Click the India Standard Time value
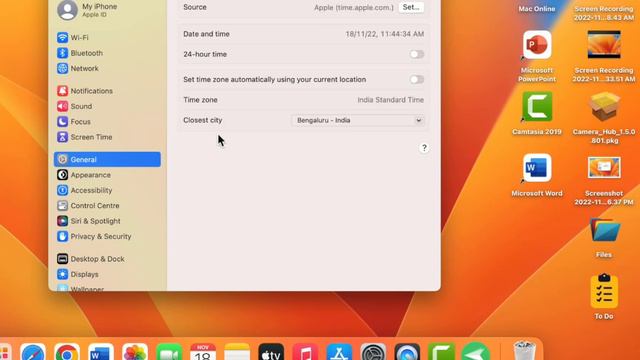The height and width of the screenshot is (360, 640). pyautogui.click(x=391, y=100)
